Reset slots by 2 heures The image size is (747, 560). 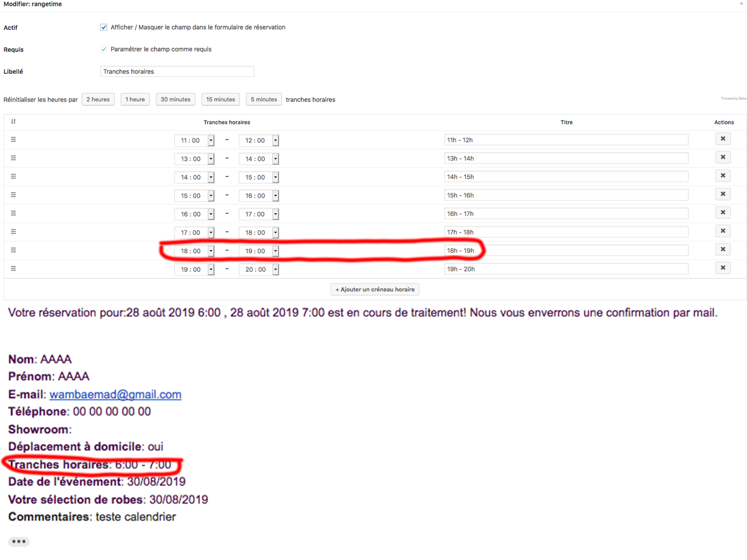tap(98, 100)
